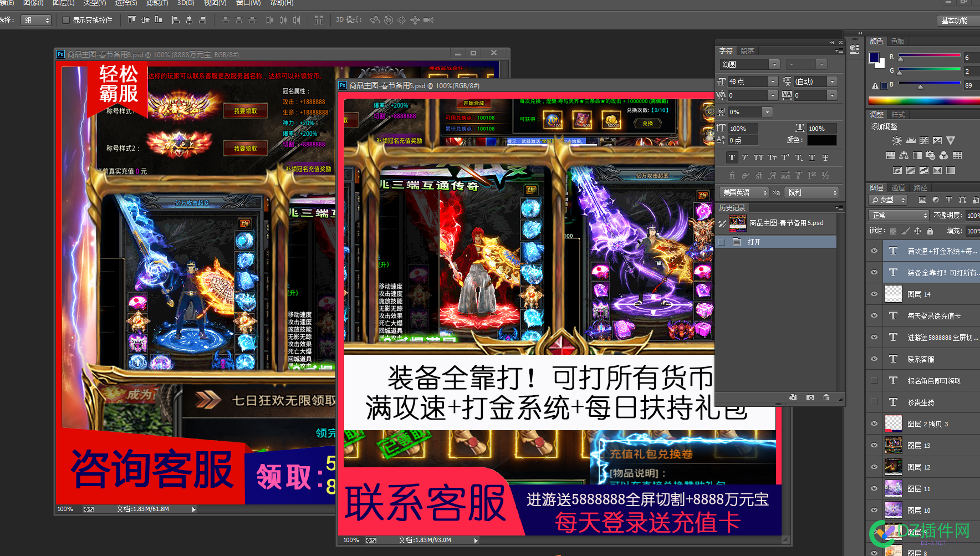Add Levels adjustment icon
This screenshot has width=980, height=556.
[911, 141]
